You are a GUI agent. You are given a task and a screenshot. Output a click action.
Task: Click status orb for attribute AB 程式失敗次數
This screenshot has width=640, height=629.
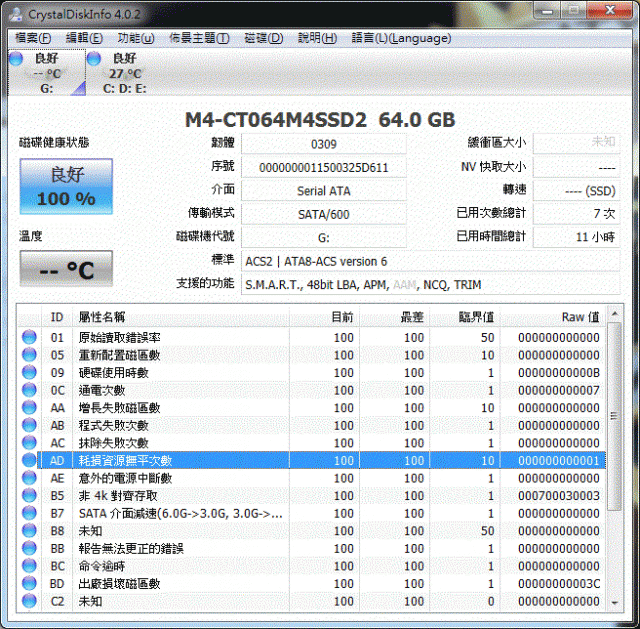point(29,425)
